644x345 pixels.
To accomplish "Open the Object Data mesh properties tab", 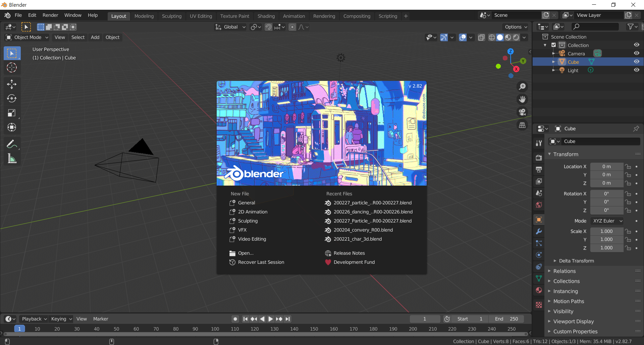I will [x=539, y=278].
